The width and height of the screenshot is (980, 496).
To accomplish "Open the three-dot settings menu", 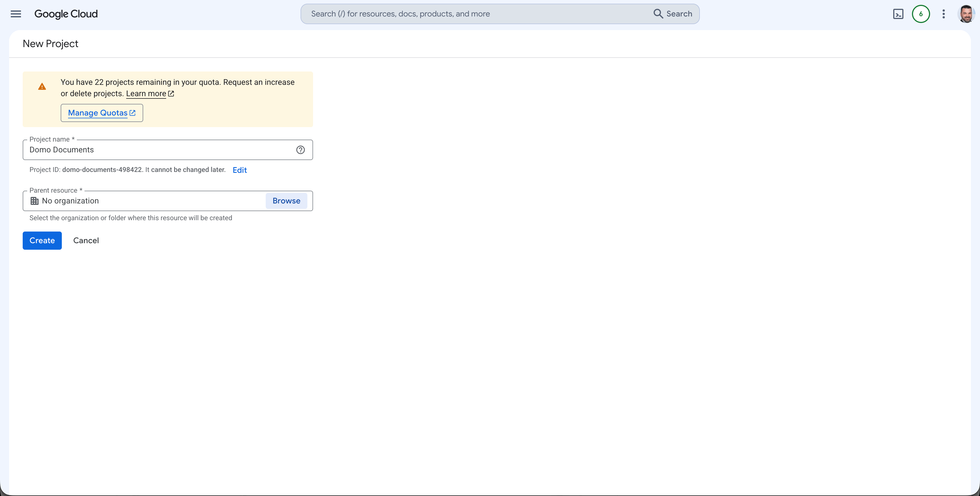I will pyautogui.click(x=943, y=14).
